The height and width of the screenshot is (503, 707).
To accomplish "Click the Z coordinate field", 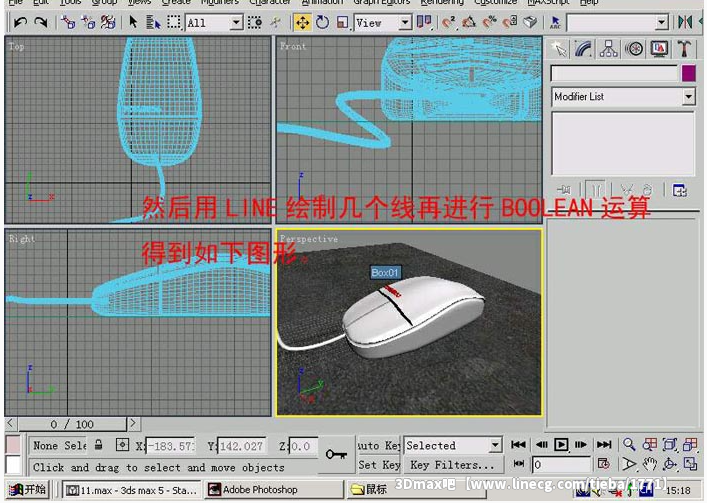I will [x=304, y=446].
